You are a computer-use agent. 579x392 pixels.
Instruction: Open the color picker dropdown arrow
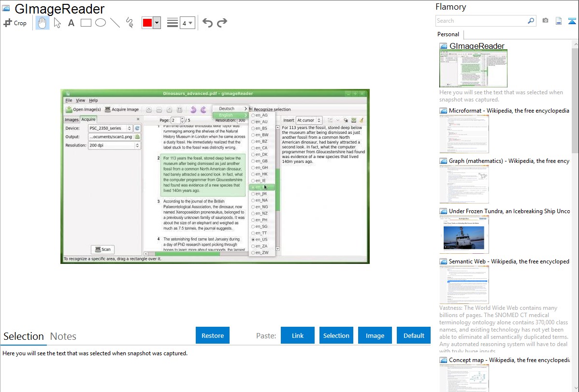[157, 23]
